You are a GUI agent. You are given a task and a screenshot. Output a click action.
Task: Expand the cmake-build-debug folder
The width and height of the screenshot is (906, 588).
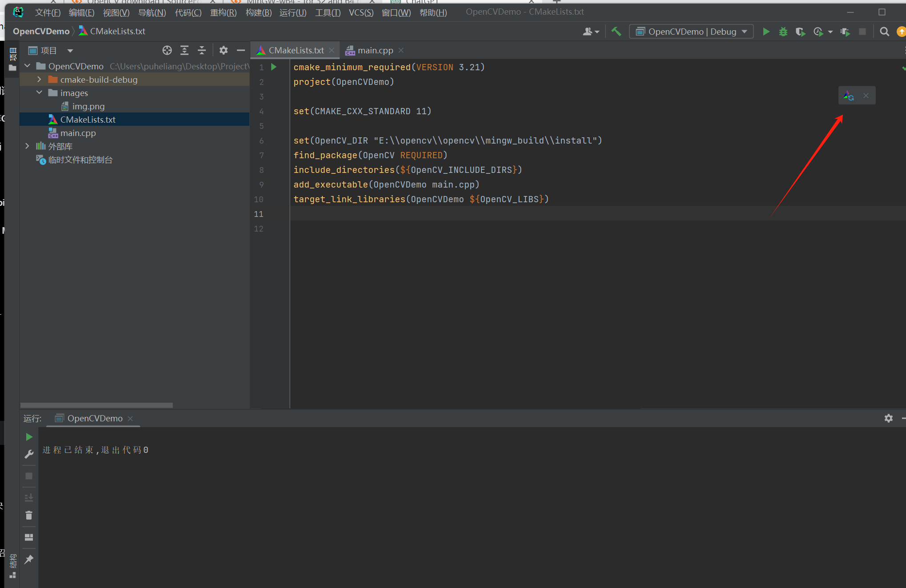click(40, 79)
